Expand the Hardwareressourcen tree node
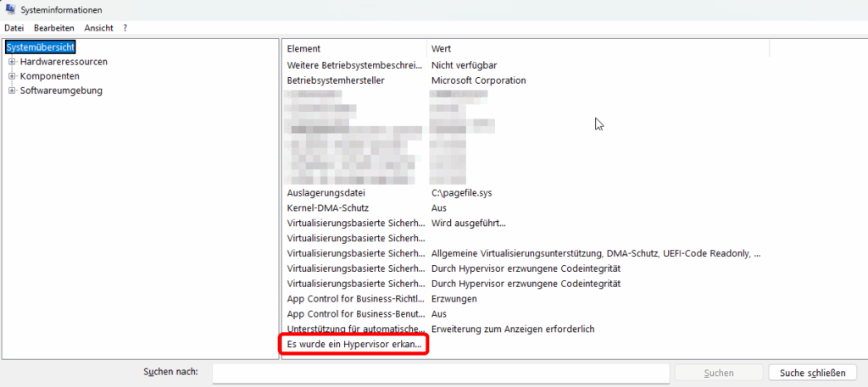This screenshot has height=387, width=868. (12, 62)
